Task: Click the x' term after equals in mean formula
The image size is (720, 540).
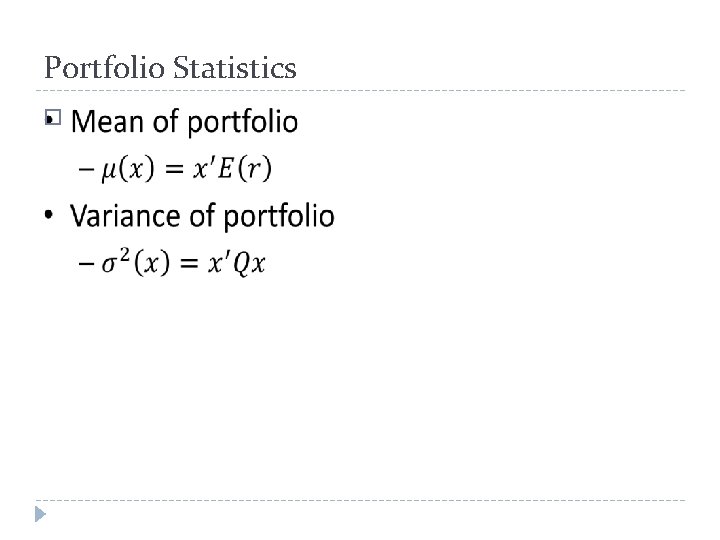Action: 203,168
